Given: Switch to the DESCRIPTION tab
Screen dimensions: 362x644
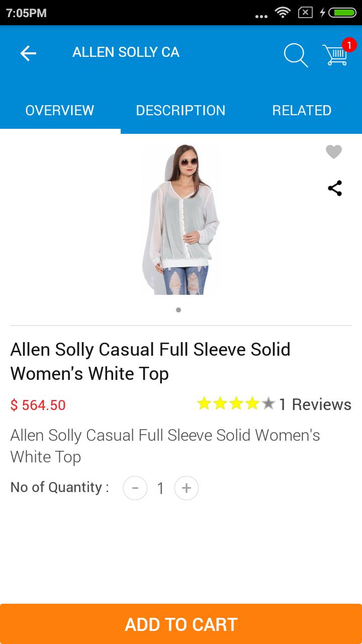Looking at the screenshot, I should [180, 110].
